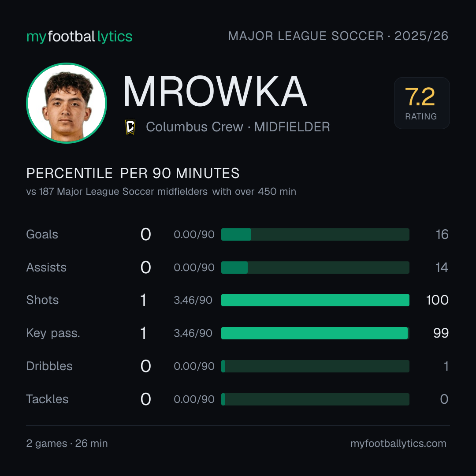The image size is (476, 476).
Task: Click the Assists percentile bar
Action: (315, 268)
